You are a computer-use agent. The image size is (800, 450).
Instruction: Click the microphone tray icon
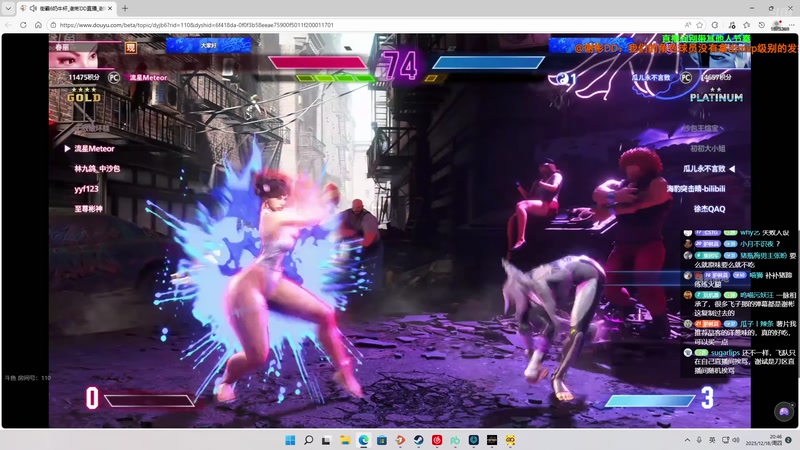click(x=699, y=440)
